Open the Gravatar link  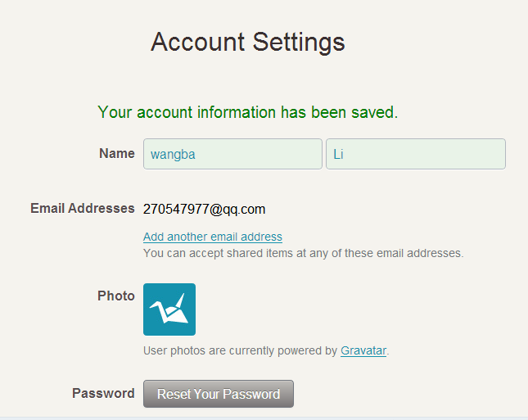[363, 350]
